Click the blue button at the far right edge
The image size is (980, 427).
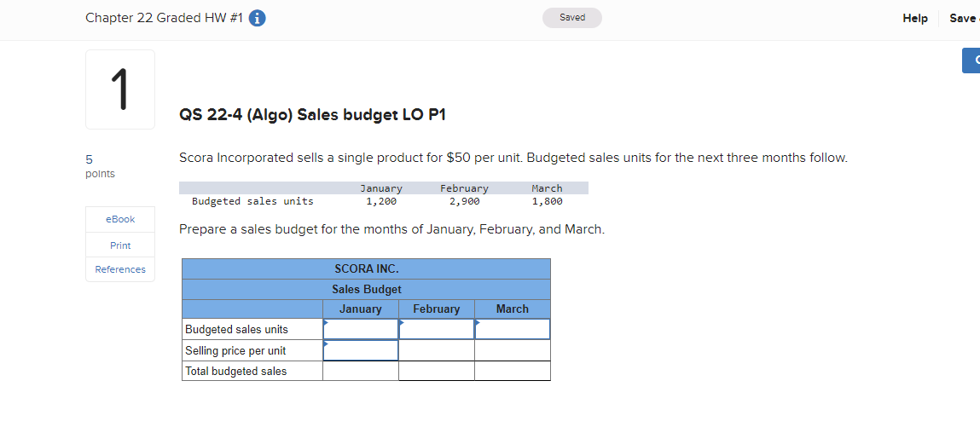pos(971,60)
